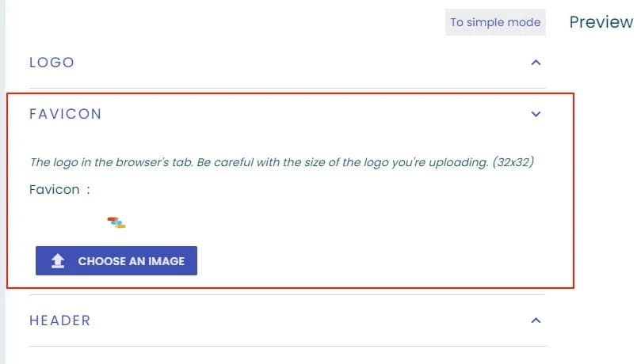Screen dimensions: 641x364
Task: Click the LOGO section title
Action: point(52,63)
